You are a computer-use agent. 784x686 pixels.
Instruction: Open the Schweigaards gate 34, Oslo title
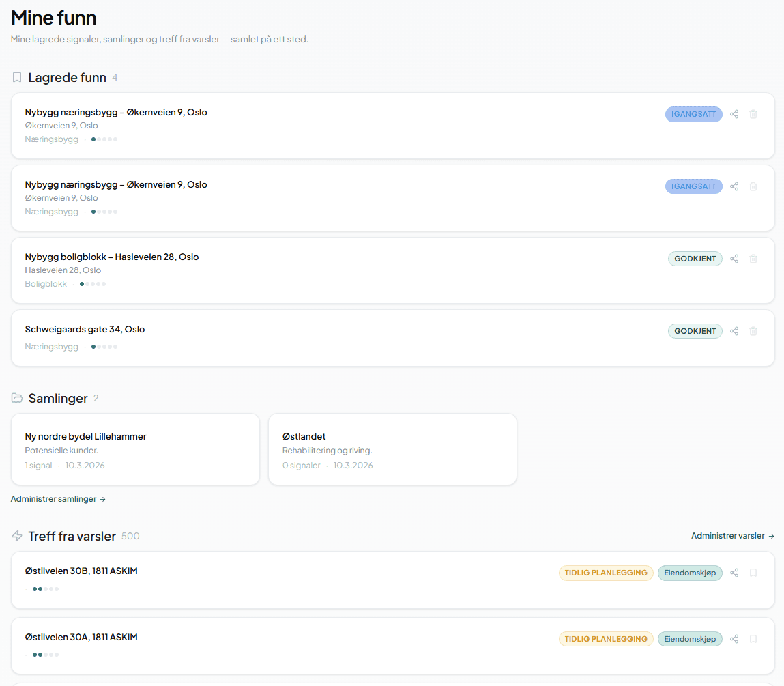pyautogui.click(x=85, y=329)
